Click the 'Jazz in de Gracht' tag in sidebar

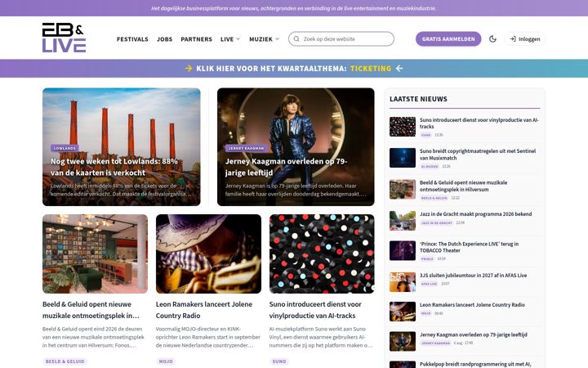[437, 222]
